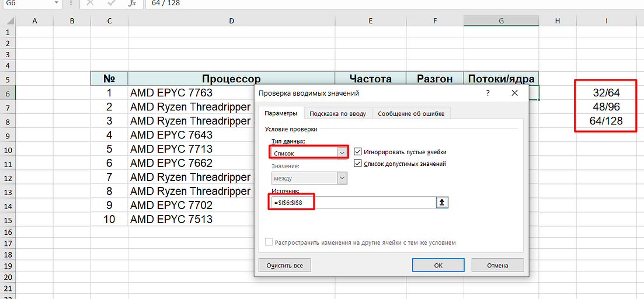Toggle Игнорировать пустые ячейки checkbox

(358, 152)
